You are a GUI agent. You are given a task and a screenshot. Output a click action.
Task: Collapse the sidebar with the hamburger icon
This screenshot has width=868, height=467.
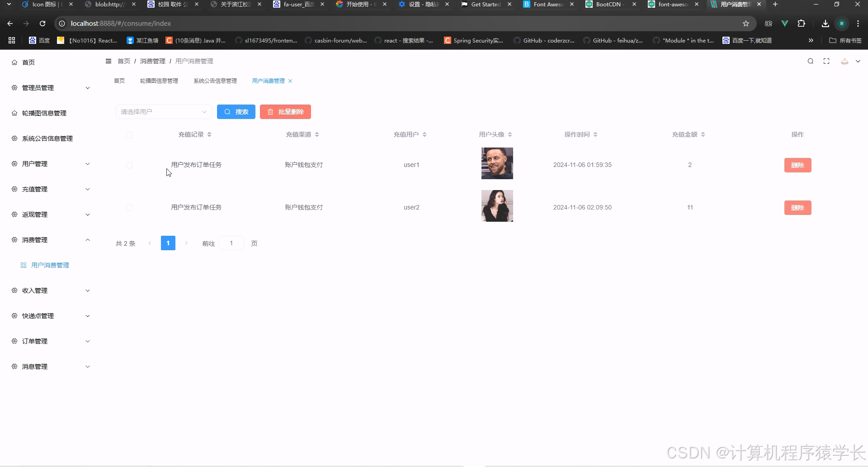tap(108, 61)
